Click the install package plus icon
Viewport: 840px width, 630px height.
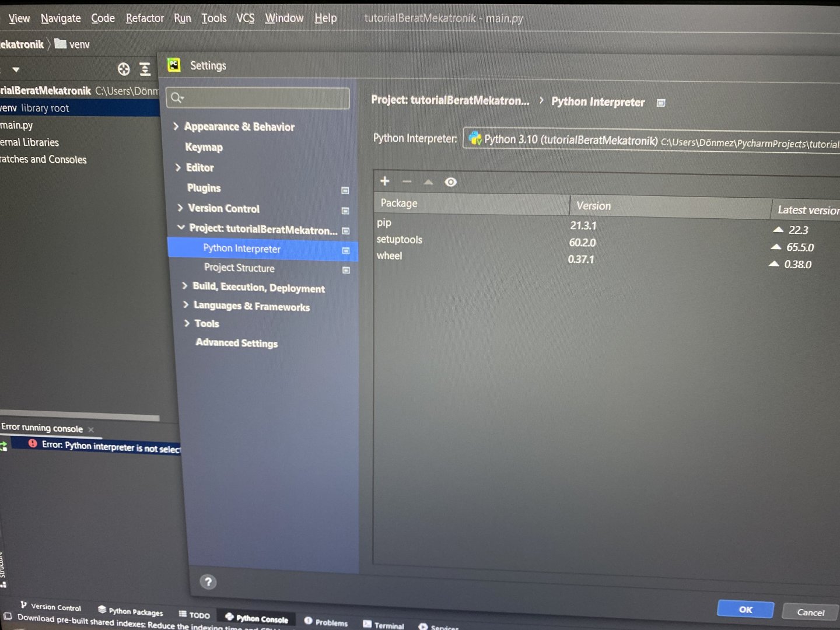coord(385,181)
